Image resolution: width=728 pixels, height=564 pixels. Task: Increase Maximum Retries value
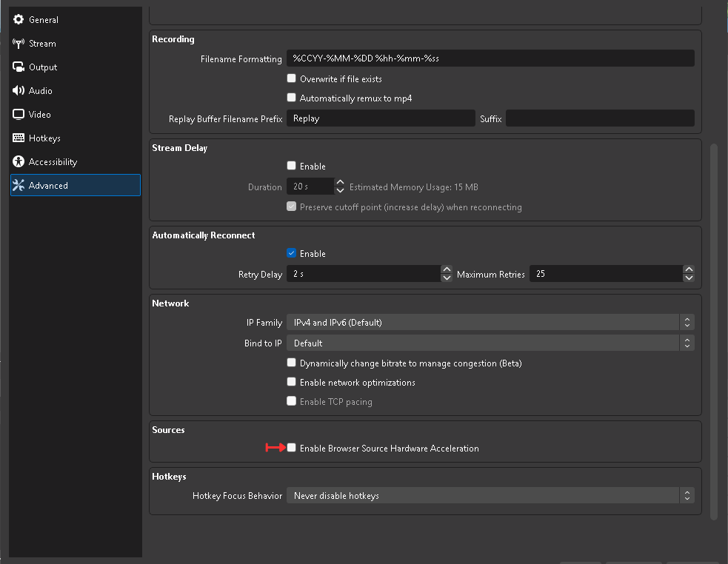689,269
